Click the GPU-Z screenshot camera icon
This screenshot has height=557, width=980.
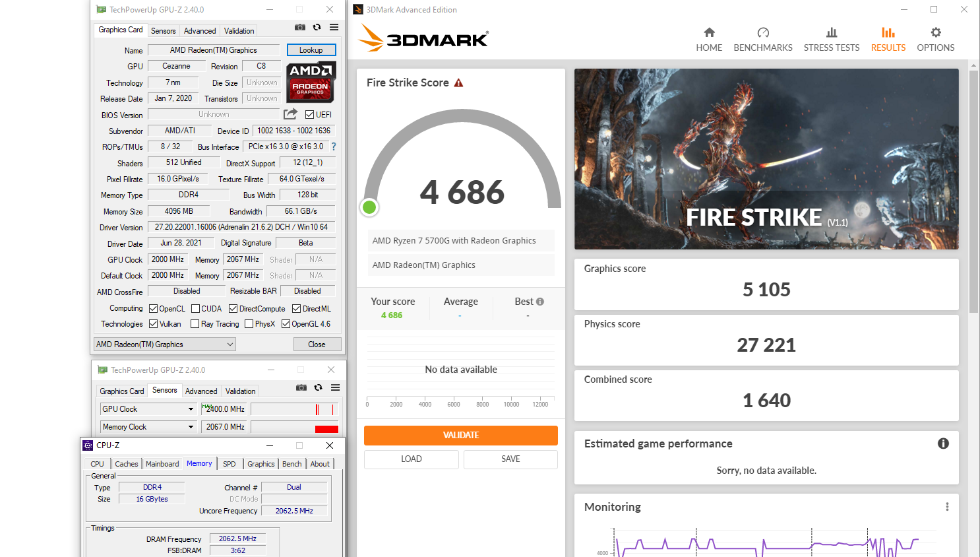pyautogui.click(x=300, y=28)
